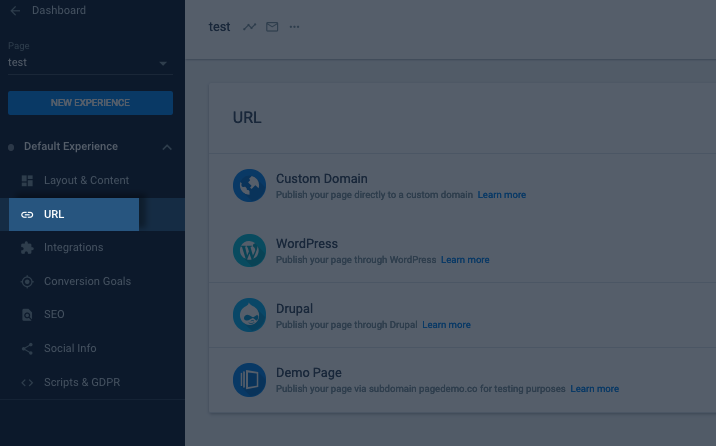The width and height of the screenshot is (716, 446).
Task: Click the WordPress logo icon
Action: point(249,251)
